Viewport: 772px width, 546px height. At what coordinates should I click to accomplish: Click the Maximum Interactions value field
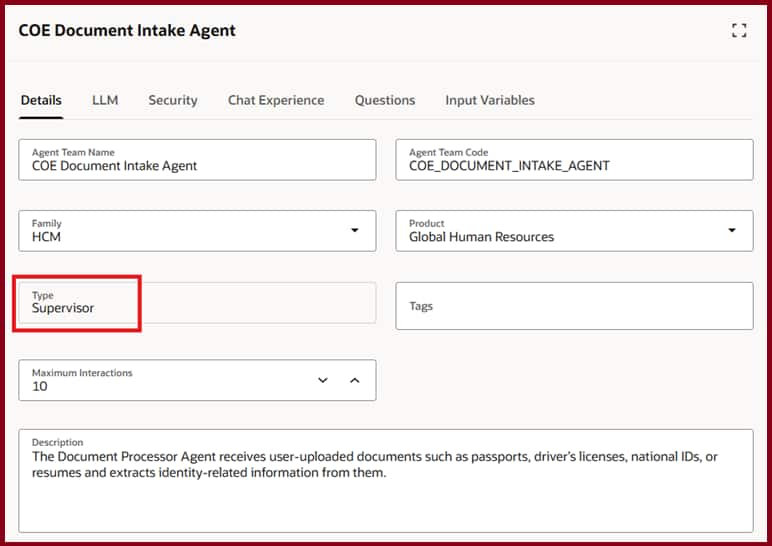coord(160,381)
